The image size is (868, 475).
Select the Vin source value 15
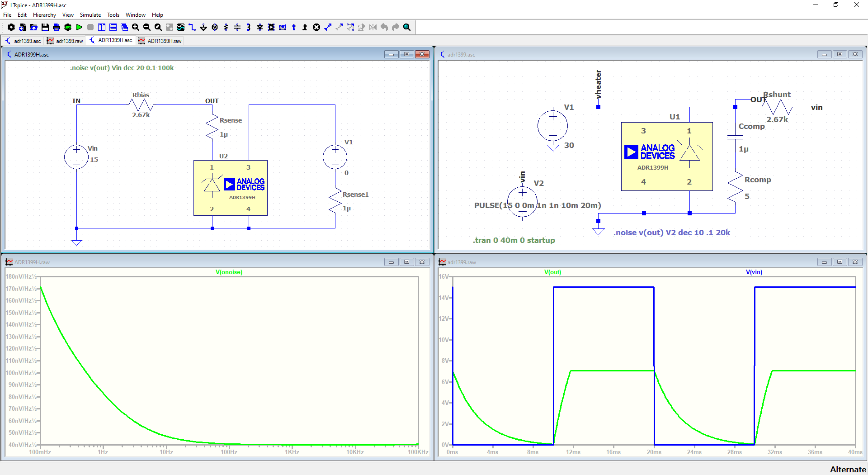tap(94, 160)
